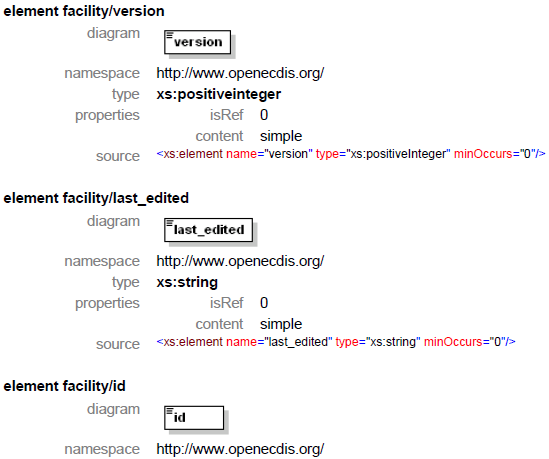Click the id element diagram box
This screenshot has height=459, width=549.
(194, 418)
